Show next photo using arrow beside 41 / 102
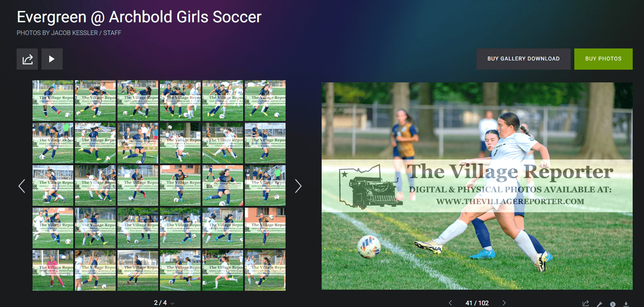 click(x=504, y=303)
